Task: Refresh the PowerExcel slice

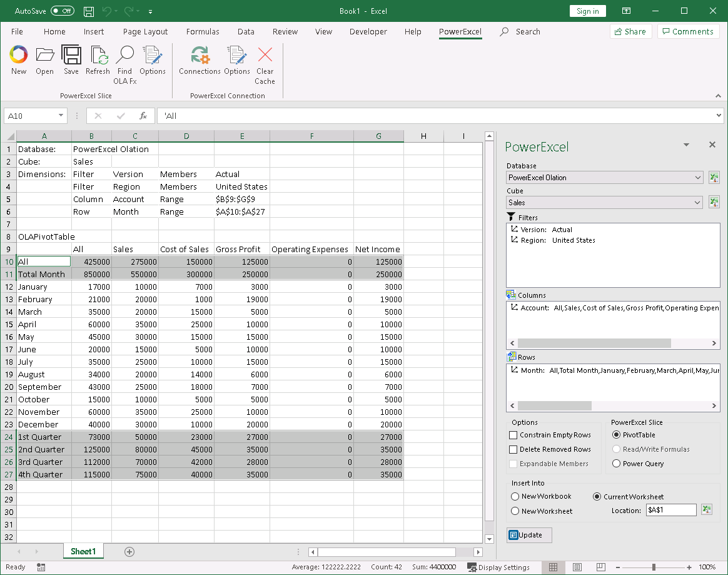Action: (x=98, y=55)
